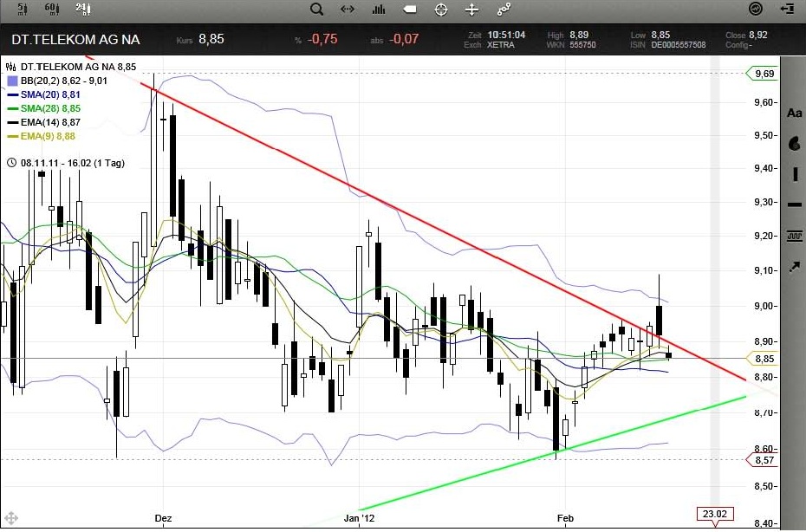Select the horizontal pan arrows tool
Screen dimensions: 806x532
click(x=348, y=10)
